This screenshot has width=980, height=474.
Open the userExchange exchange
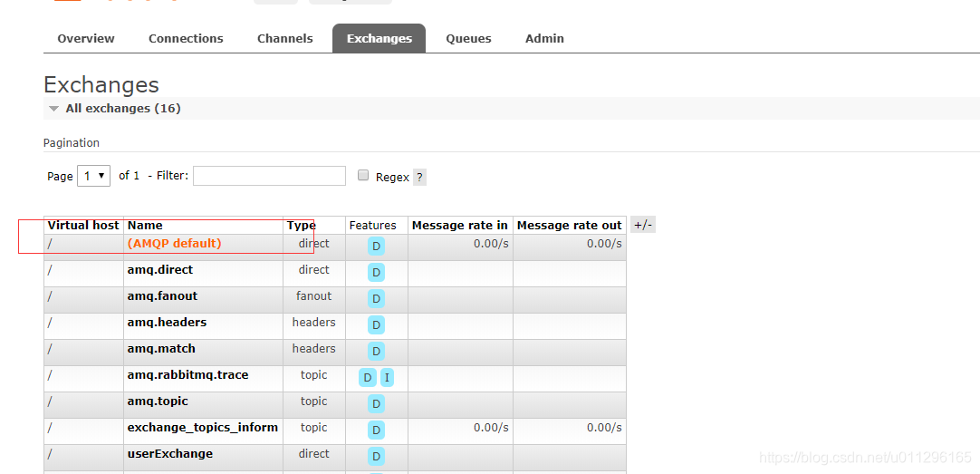tap(170, 453)
